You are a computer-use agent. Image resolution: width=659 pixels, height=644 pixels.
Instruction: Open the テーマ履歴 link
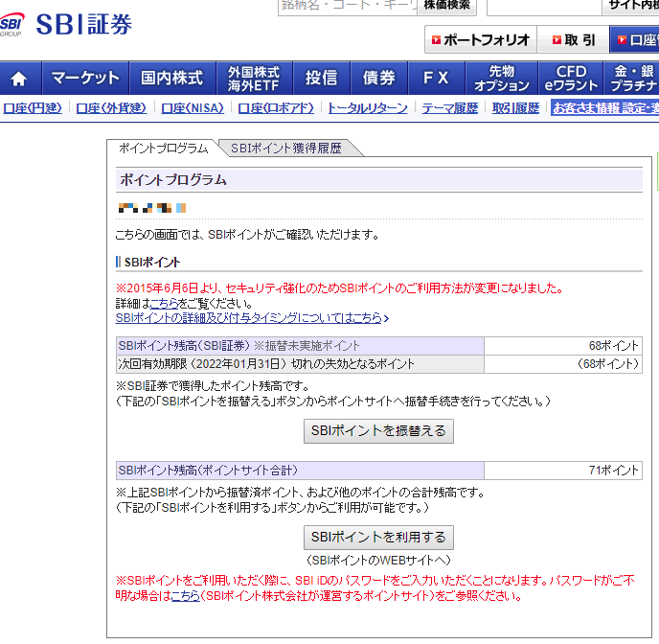click(x=449, y=108)
